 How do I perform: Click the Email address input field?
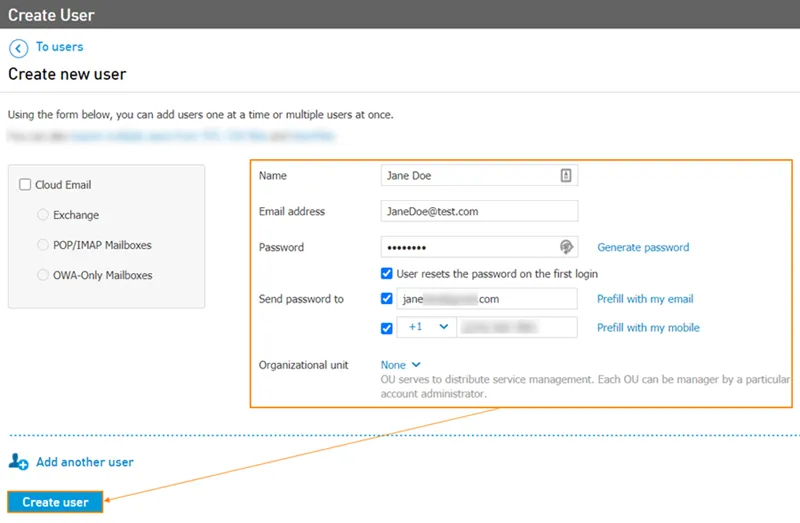[479, 211]
